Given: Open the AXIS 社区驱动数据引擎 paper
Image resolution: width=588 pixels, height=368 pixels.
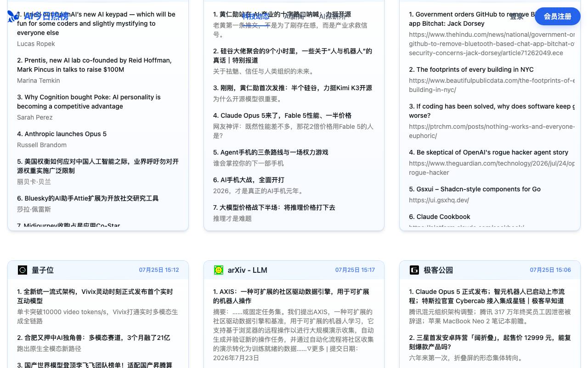Looking at the screenshot, I should click(291, 296).
